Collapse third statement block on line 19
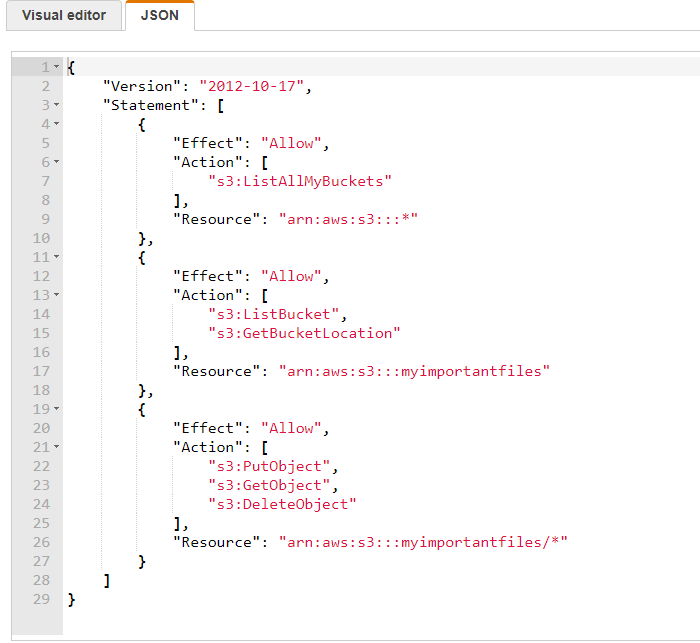This screenshot has width=700, height=643. tap(57, 409)
